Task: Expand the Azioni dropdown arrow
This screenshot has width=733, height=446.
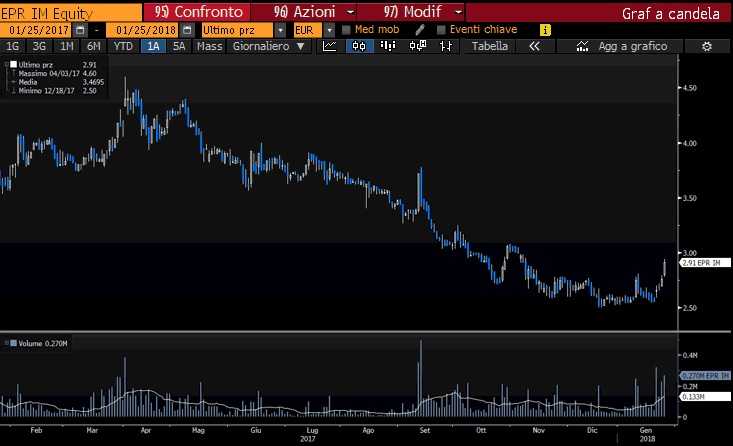Action: tap(350, 12)
